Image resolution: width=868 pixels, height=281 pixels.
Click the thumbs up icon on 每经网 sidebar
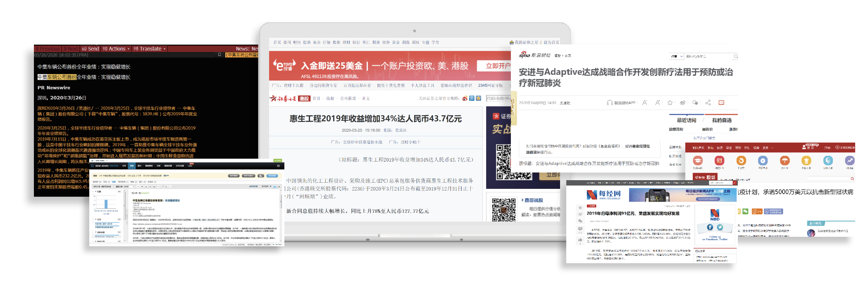pos(580,240)
